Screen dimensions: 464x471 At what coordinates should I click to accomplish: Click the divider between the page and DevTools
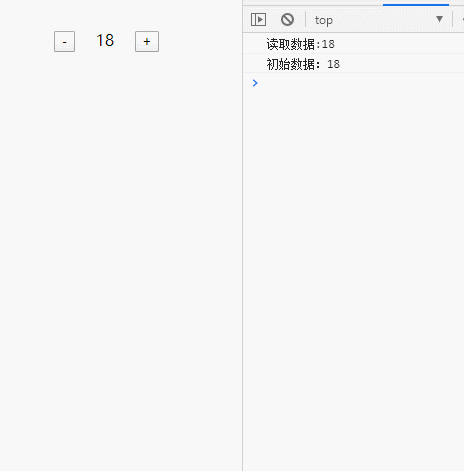point(242,235)
